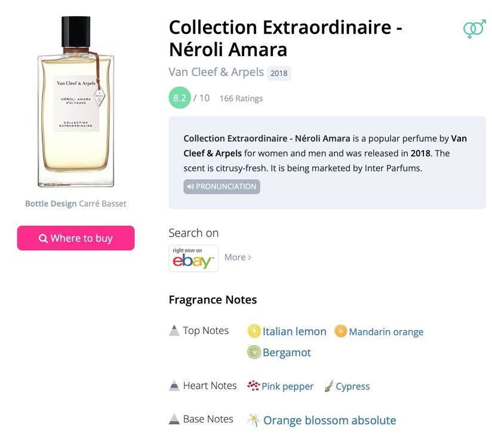The image size is (492, 448).
Task: Click the Bergamot lime slice icon
Action: [254, 352]
